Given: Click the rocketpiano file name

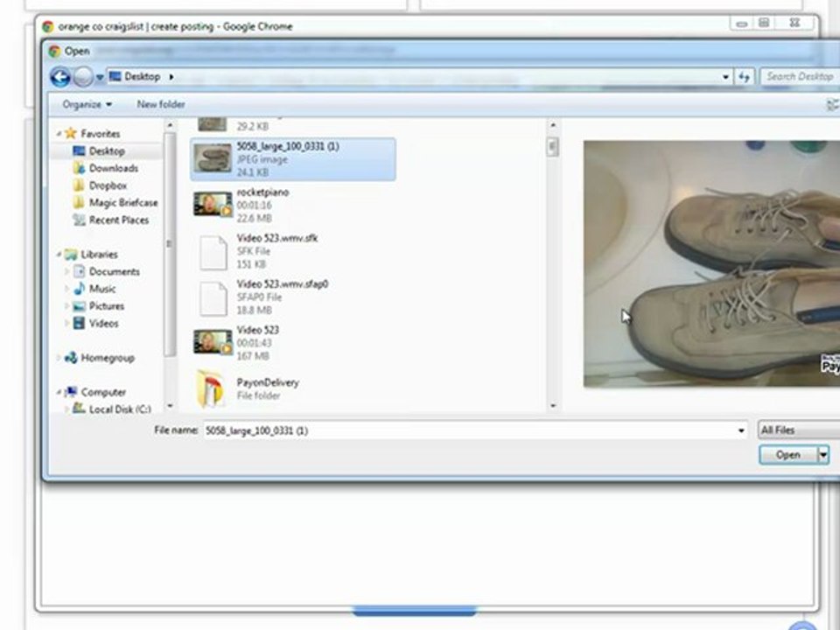Looking at the screenshot, I should [262, 192].
